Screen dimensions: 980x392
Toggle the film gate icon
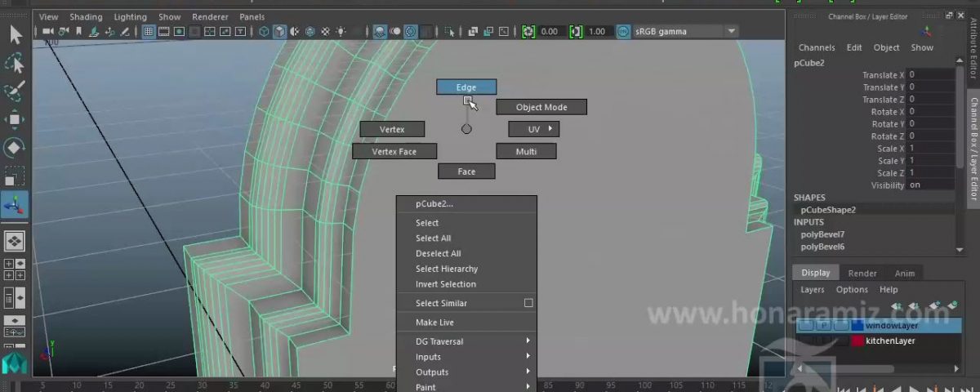coord(163,32)
